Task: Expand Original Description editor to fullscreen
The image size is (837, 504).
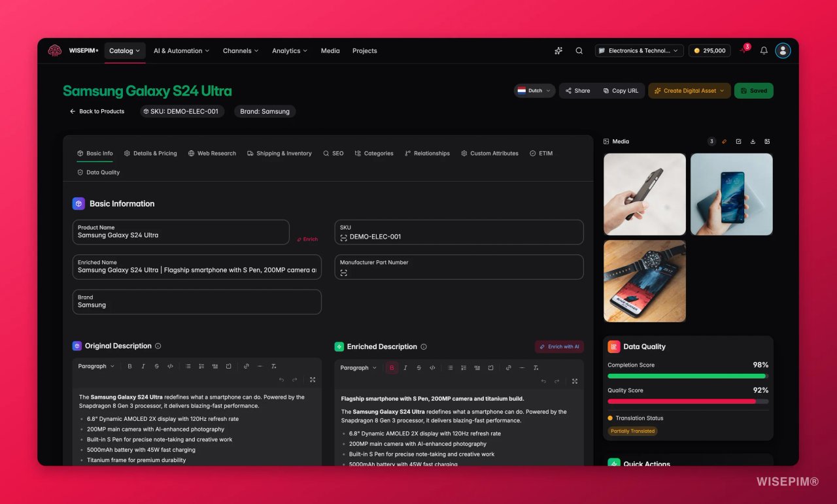Action: pyautogui.click(x=313, y=380)
